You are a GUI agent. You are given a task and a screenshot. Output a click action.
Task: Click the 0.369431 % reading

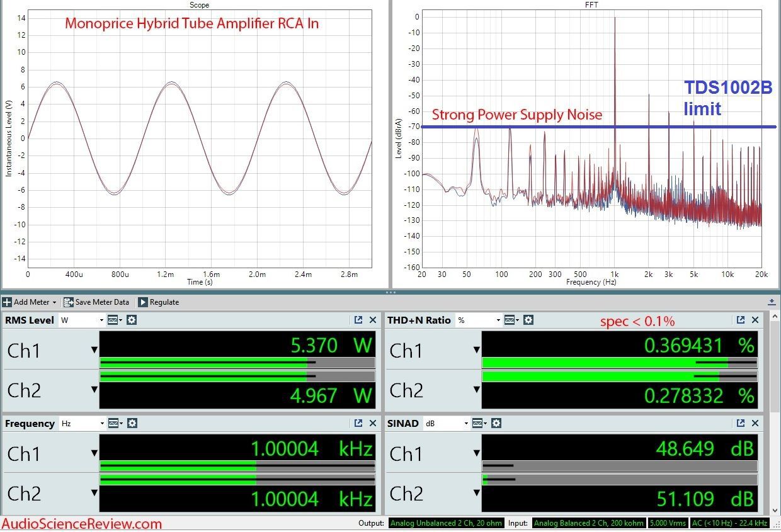pos(699,344)
